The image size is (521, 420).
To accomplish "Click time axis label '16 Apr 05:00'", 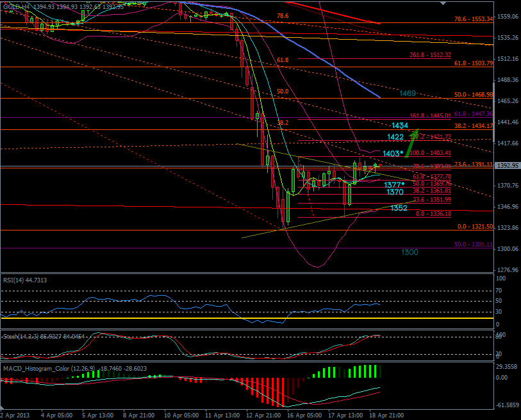I will pos(304,416).
